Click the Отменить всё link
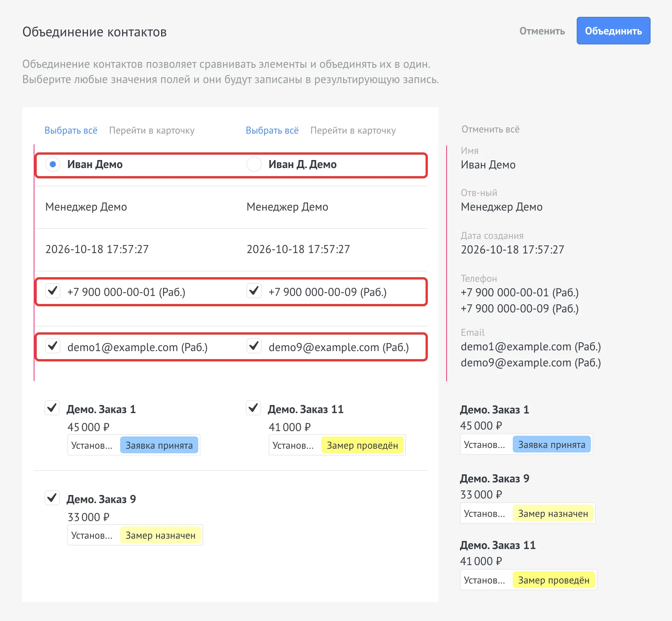672x621 pixels. pos(490,129)
